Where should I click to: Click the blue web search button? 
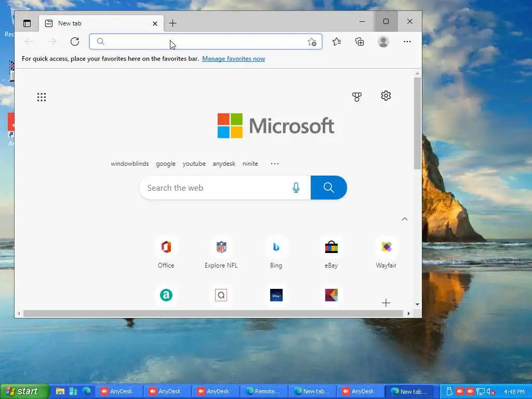(x=329, y=188)
